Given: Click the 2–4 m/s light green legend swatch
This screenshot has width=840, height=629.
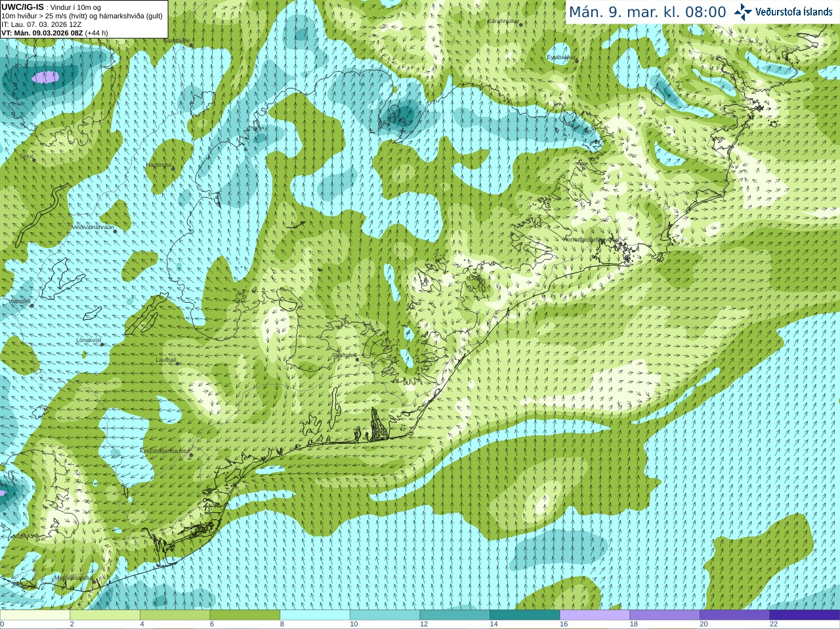Looking at the screenshot, I should point(105,615).
